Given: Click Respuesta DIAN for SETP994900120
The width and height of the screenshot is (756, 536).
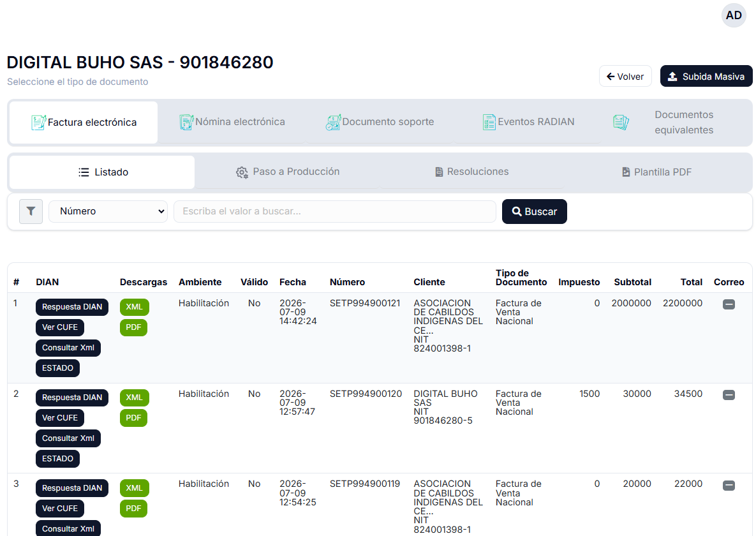Looking at the screenshot, I should click(72, 398).
